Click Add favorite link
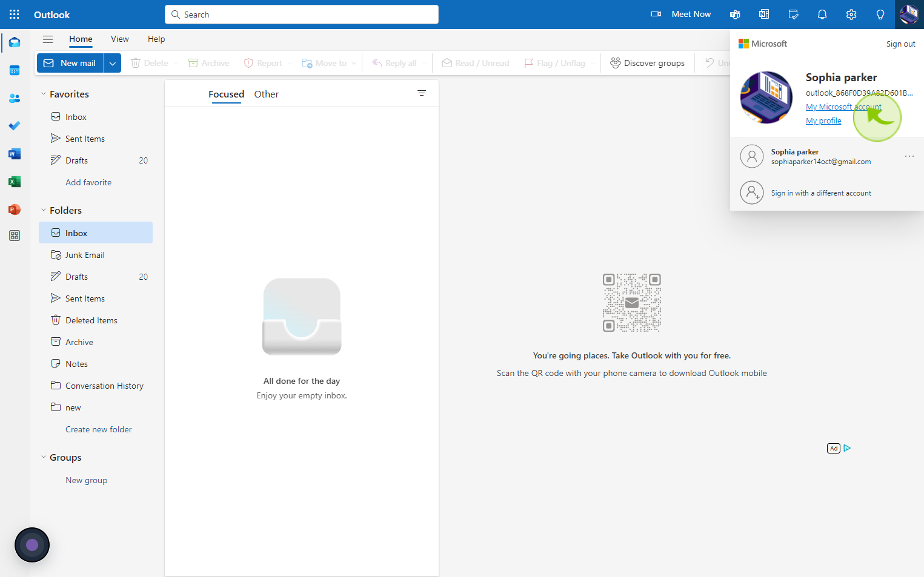This screenshot has height=577, width=924. point(88,182)
